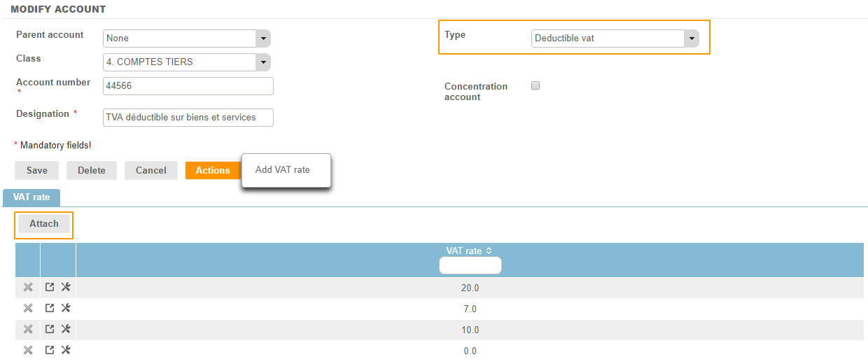This screenshot has height=364, width=868.
Task: Open the Type dropdown showing Deductible vat
Action: point(691,38)
